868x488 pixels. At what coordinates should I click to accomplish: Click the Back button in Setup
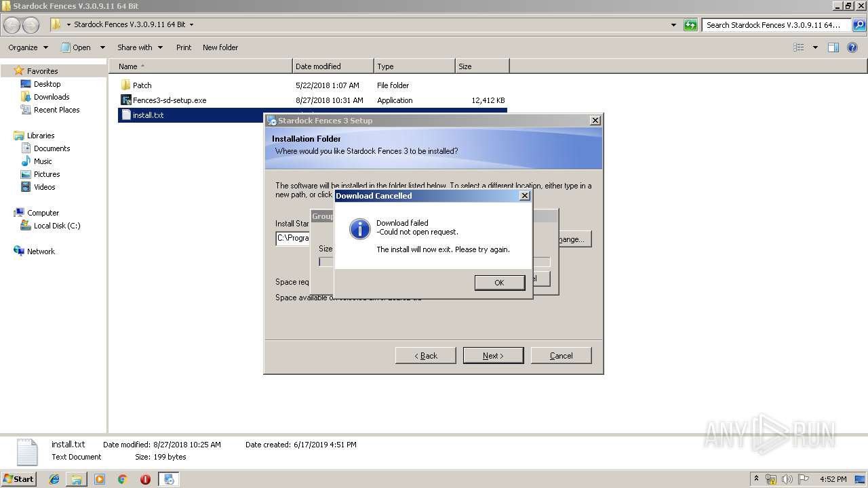pos(426,356)
